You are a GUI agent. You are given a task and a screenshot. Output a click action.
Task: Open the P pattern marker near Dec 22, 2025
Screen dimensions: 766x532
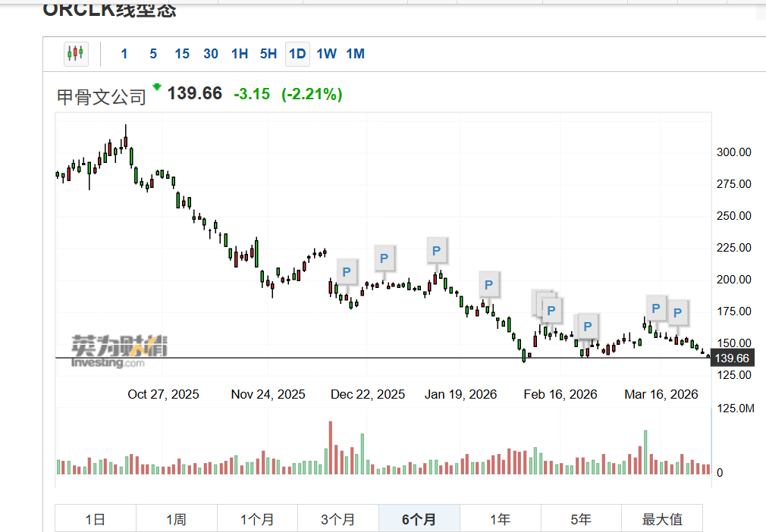384,258
